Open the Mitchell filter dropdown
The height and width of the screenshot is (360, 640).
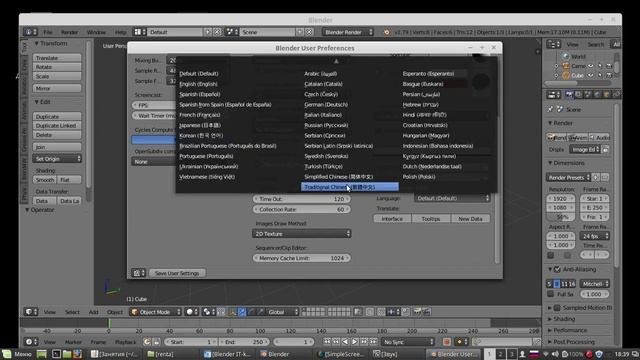(595, 284)
